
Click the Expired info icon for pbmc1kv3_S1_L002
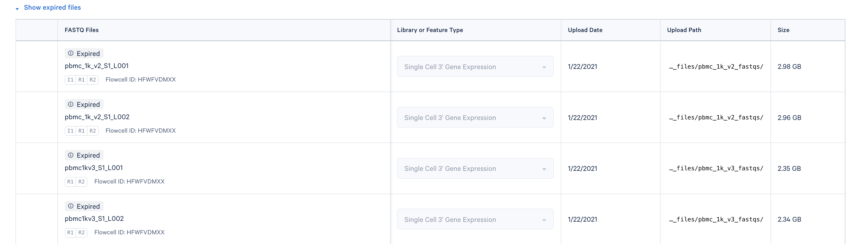click(x=71, y=206)
